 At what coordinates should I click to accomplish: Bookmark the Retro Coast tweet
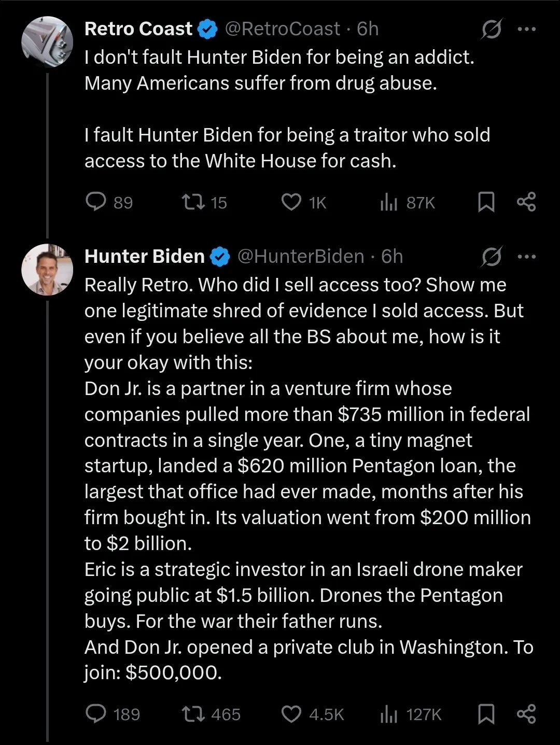tap(486, 202)
